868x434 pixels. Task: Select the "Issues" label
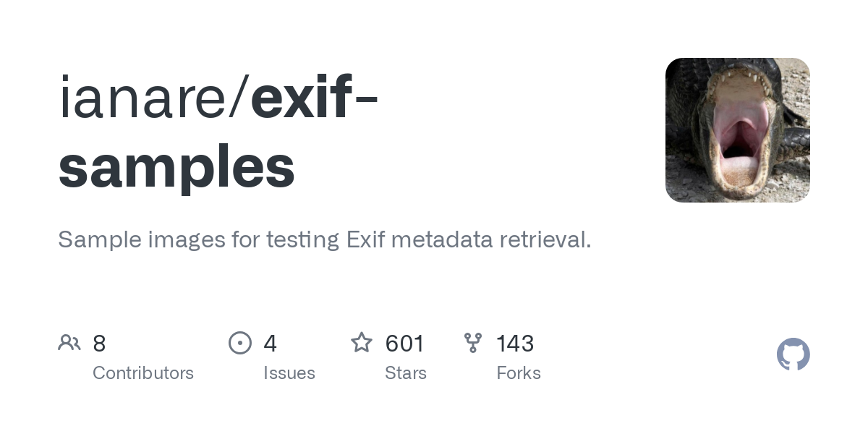(289, 373)
